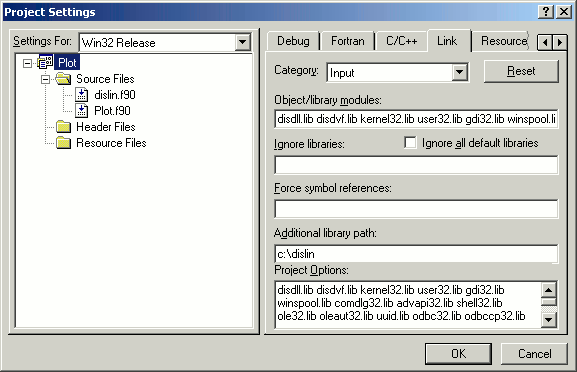577x372 pixels.
Task: Select the Plot project icon in tree
Action: [45, 63]
